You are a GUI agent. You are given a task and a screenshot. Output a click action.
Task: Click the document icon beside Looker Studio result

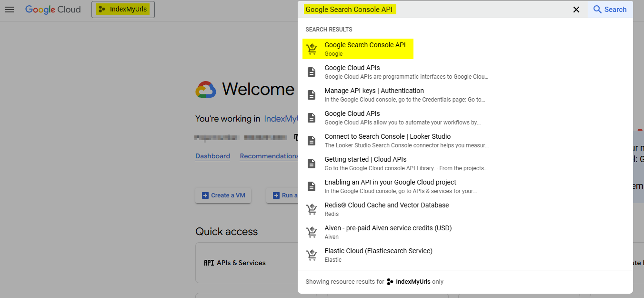pyautogui.click(x=312, y=141)
